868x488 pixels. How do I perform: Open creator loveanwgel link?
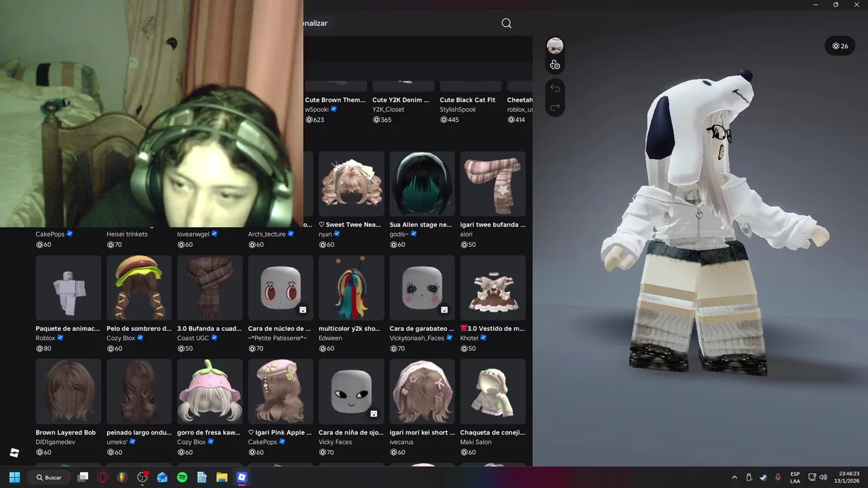pos(193,234)
